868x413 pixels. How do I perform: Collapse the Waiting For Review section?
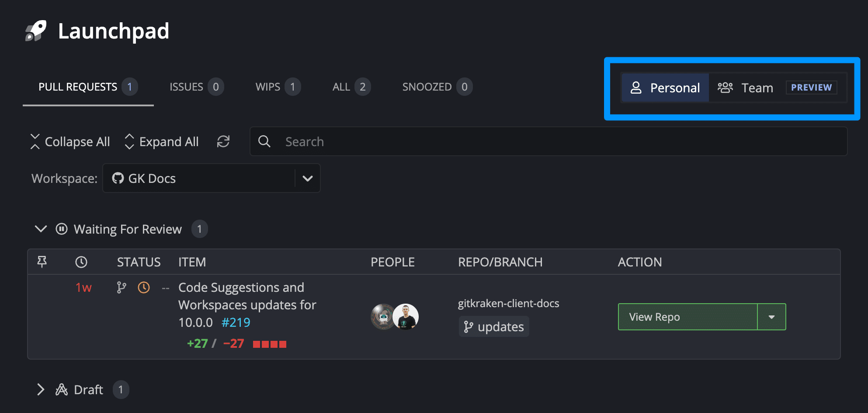click(41, 229)
